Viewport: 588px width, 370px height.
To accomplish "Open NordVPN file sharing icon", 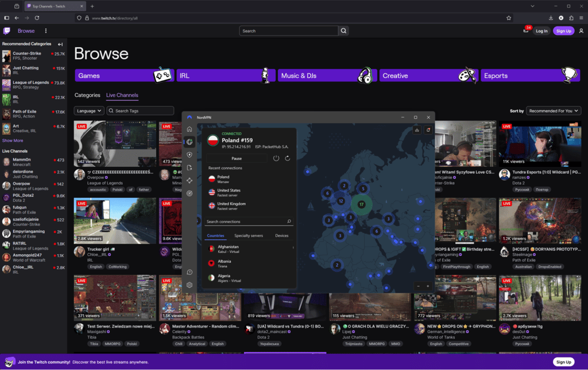I will (x=189, y=168).
